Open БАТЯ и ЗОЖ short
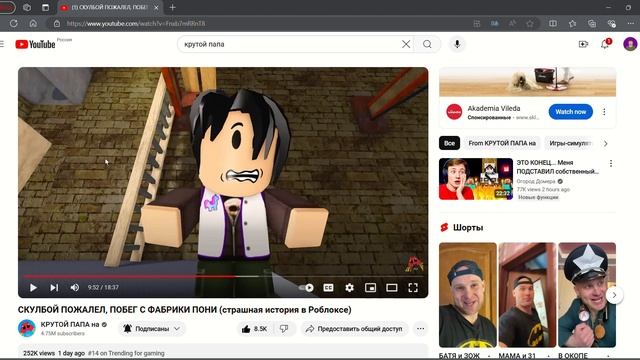 coord(468,295)
